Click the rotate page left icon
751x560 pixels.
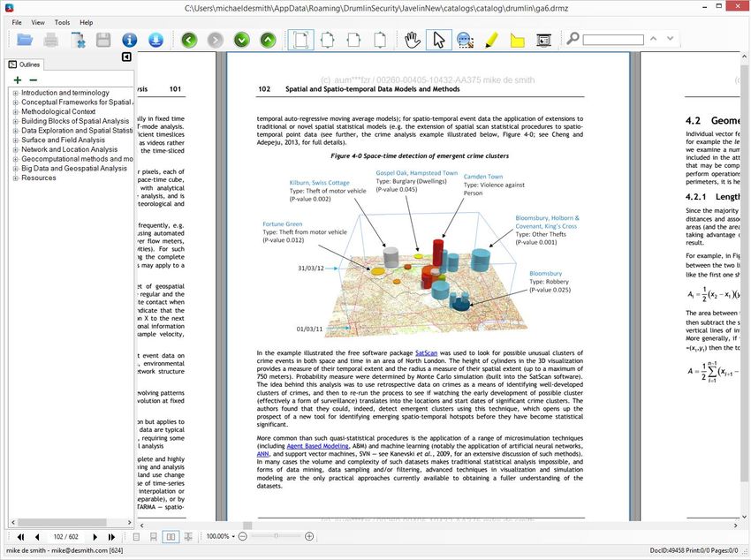coord(354,40)
